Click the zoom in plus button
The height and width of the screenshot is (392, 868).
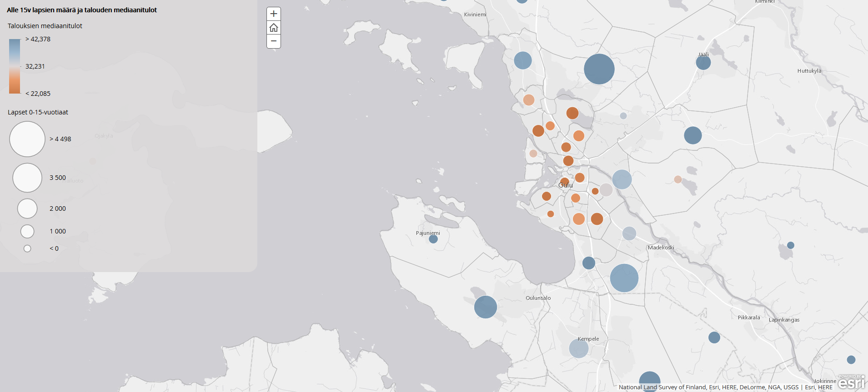coord(274,14)
